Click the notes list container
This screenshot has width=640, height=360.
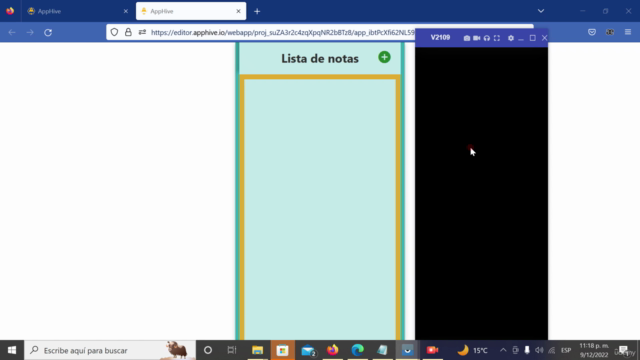(320, 208)
